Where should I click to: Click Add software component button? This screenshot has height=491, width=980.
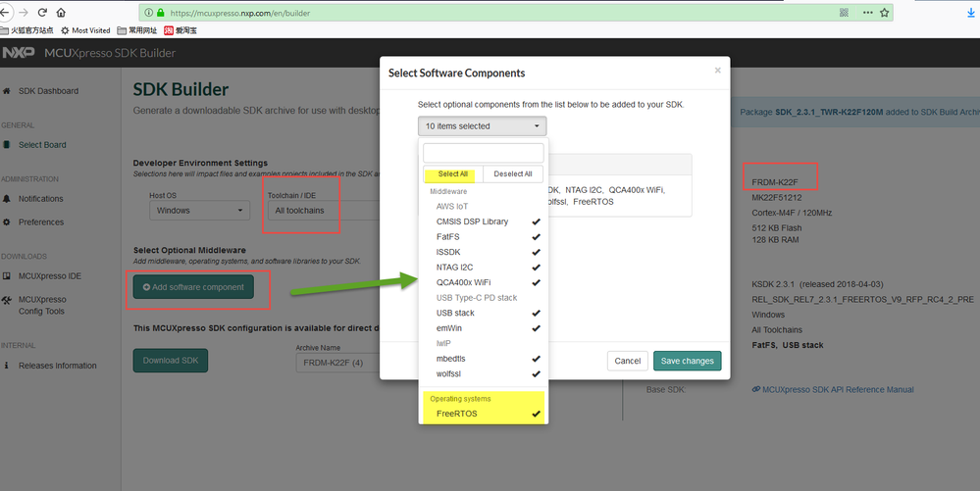click(193, 287)
